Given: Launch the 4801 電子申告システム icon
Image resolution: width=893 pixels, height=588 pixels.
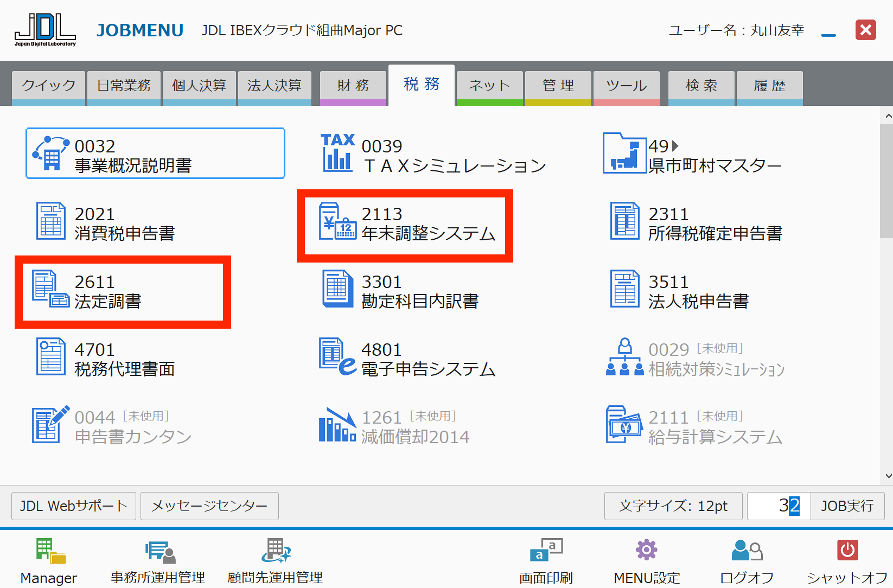Looking at the screenshot, I should click(x=337, y=356).
